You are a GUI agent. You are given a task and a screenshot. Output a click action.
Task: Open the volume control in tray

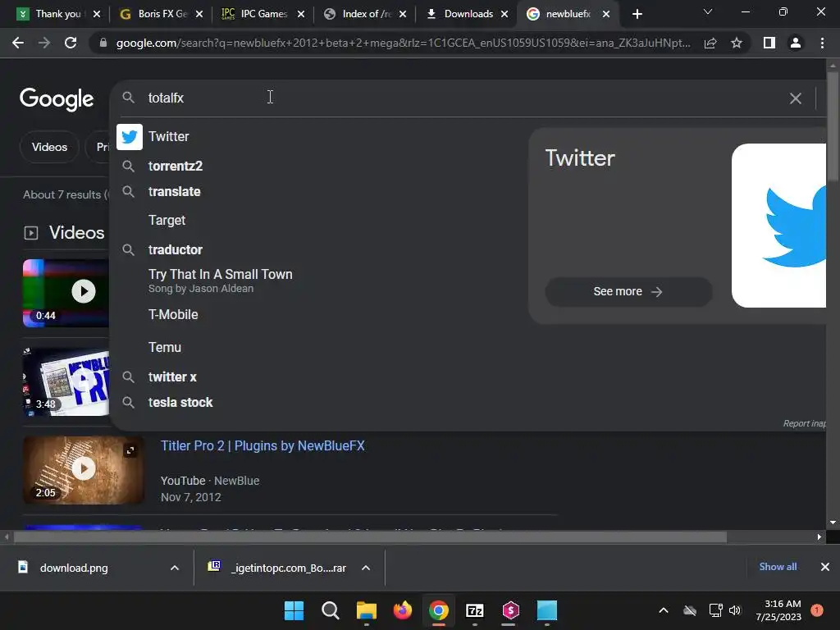[735, 610]
